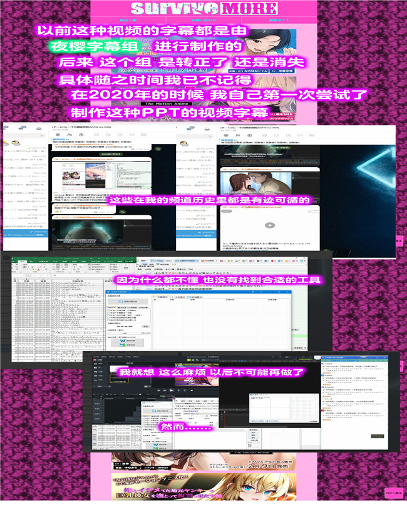Click the SURVIVE MORE logo at the top
Screen dimensions: 407x532
[x=203, y=8]
